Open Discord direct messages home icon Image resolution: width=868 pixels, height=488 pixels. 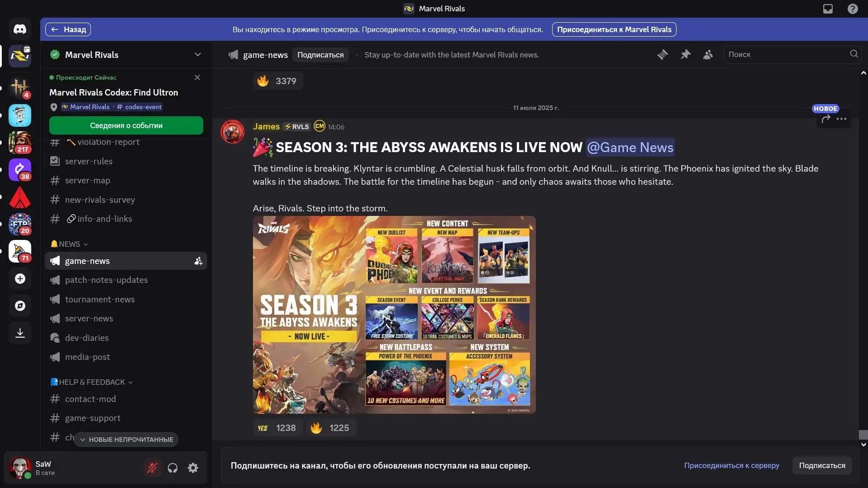pyautogui.click(x=20, y=29)
